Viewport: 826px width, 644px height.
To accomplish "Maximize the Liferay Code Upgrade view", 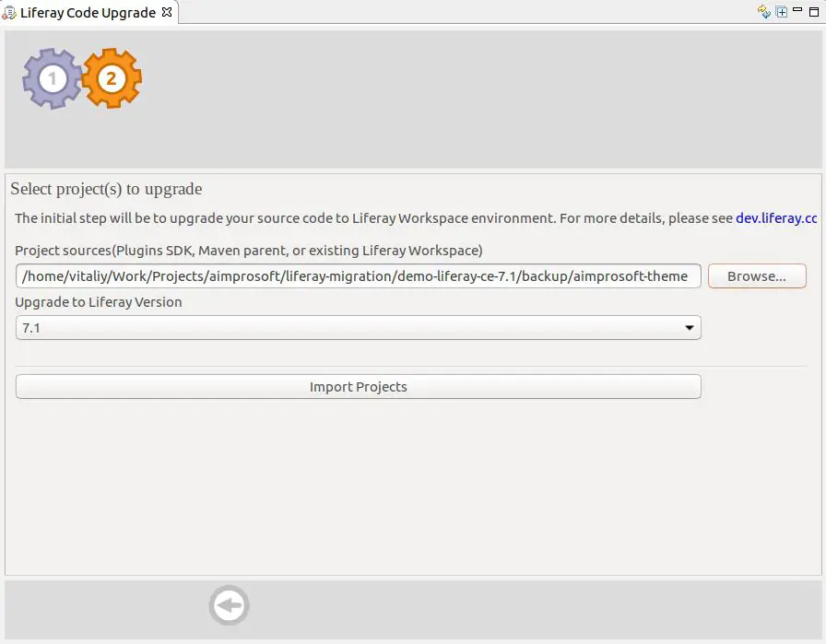I will (x=814, y=12).
